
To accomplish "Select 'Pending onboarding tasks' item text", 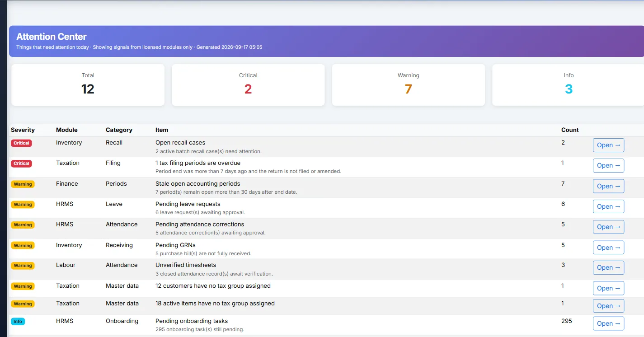I will [x=192, y=321].
